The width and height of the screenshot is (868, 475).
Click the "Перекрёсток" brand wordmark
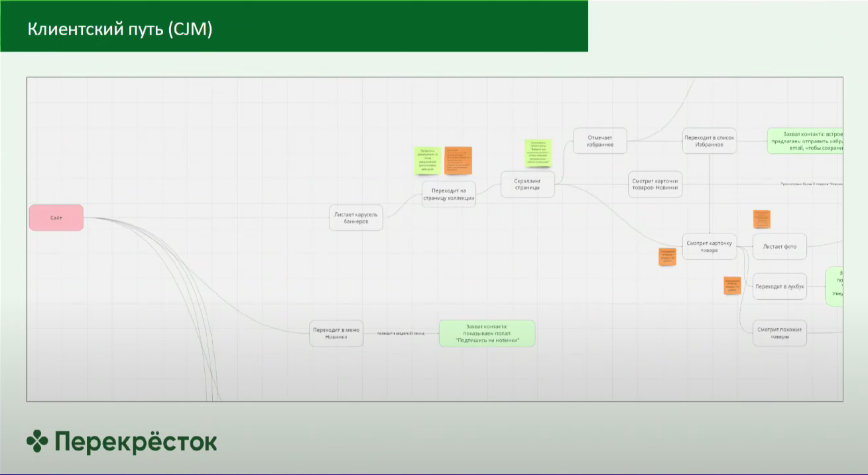[136, 442]
